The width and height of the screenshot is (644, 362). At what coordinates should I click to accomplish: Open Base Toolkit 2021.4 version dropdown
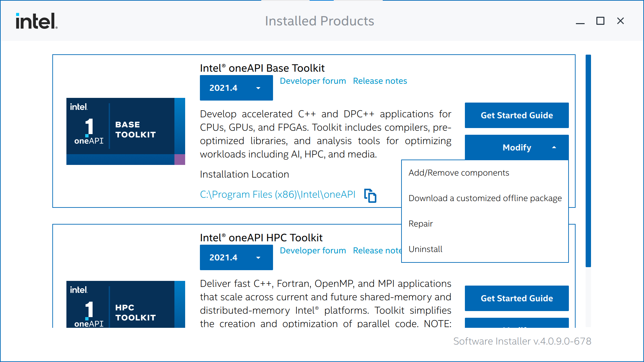[x=236, y=88]
